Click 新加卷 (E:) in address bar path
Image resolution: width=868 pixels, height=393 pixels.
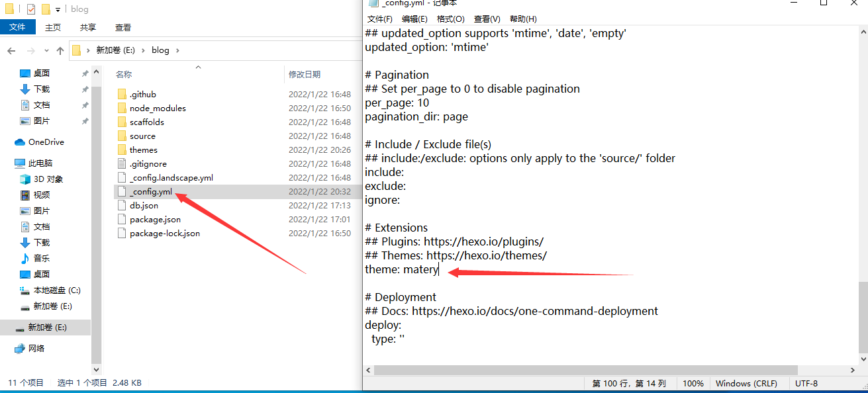point(116,50)
